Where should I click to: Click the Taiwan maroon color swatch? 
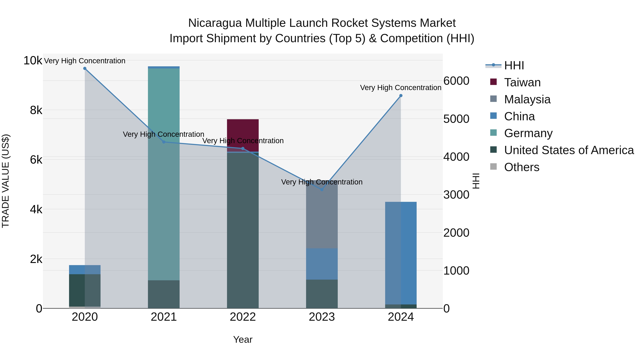[x=494, y=82]
